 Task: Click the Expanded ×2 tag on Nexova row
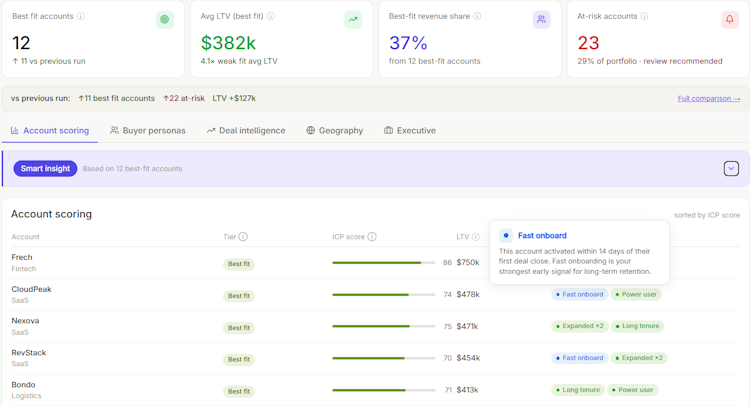[x=579, y=326]
